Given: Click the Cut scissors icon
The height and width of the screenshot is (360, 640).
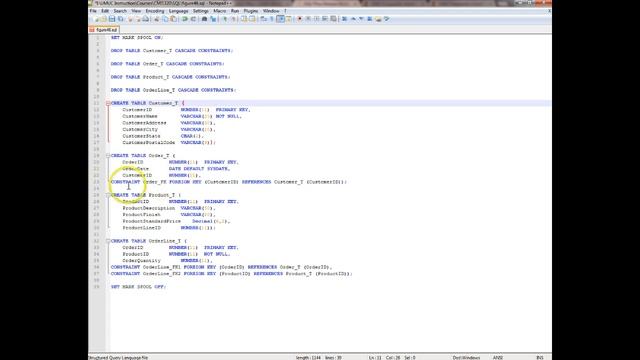Looking at the screenshot, I should pos(156,19).
